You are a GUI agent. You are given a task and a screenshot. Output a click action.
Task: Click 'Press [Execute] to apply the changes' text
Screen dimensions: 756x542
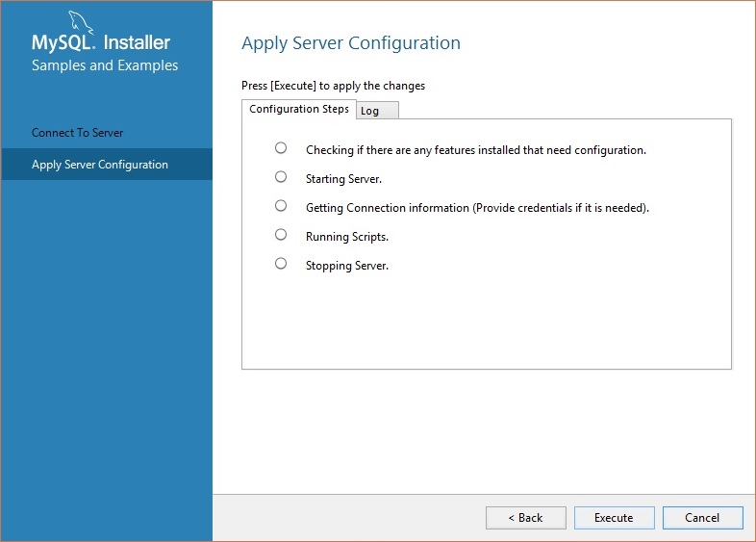pyautogui.click(x=333, y=86)
